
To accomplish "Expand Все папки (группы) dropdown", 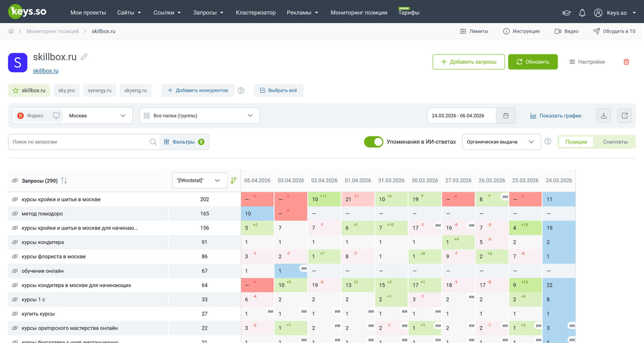I will click(199, 116).
